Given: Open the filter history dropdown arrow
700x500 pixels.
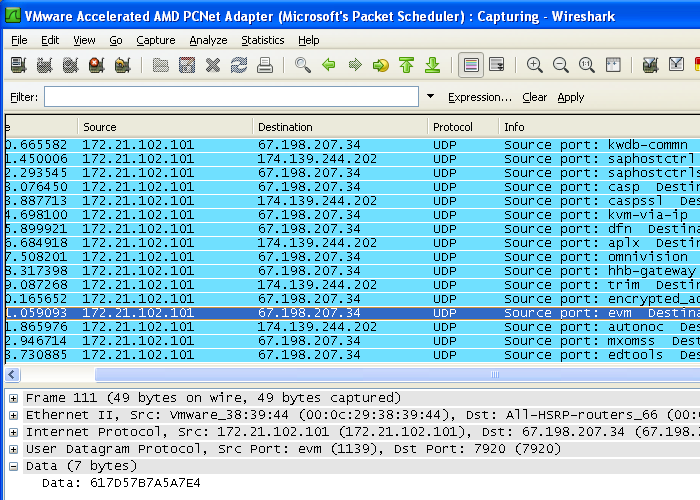Looking at the screenshot, I should tap(430, 96).
